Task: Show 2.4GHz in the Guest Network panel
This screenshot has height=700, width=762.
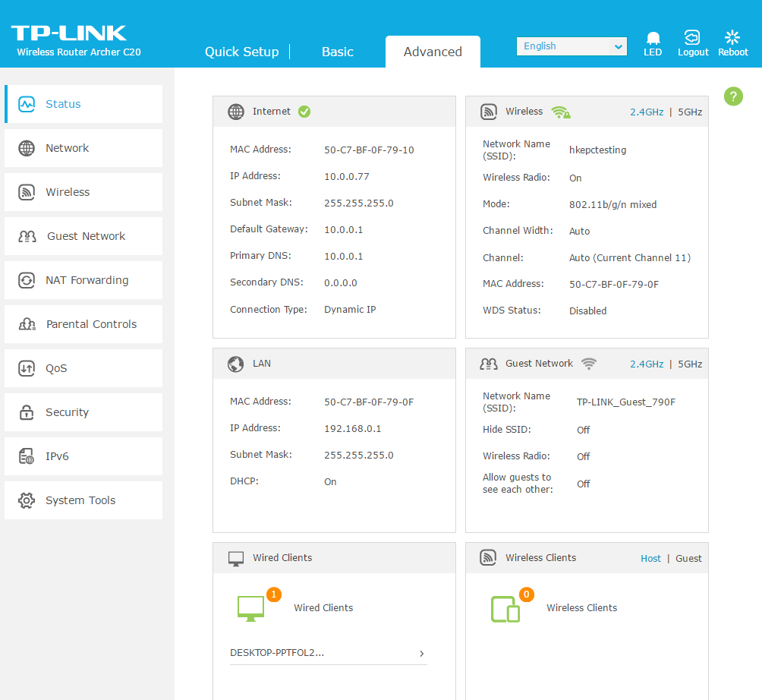Action: [x=647, y=364]
